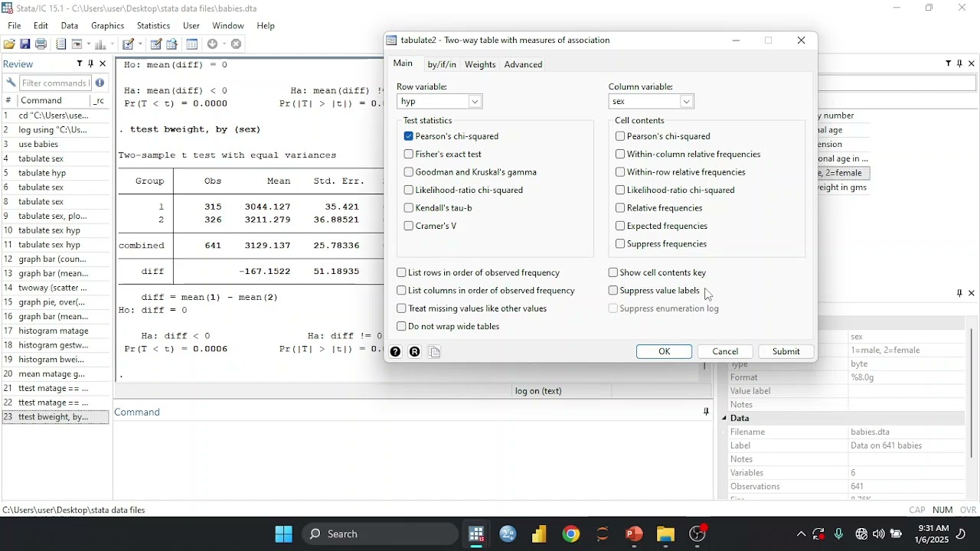Open the Data Browser icon
This screenshot has width=980, height=551.
coord(172,44)
